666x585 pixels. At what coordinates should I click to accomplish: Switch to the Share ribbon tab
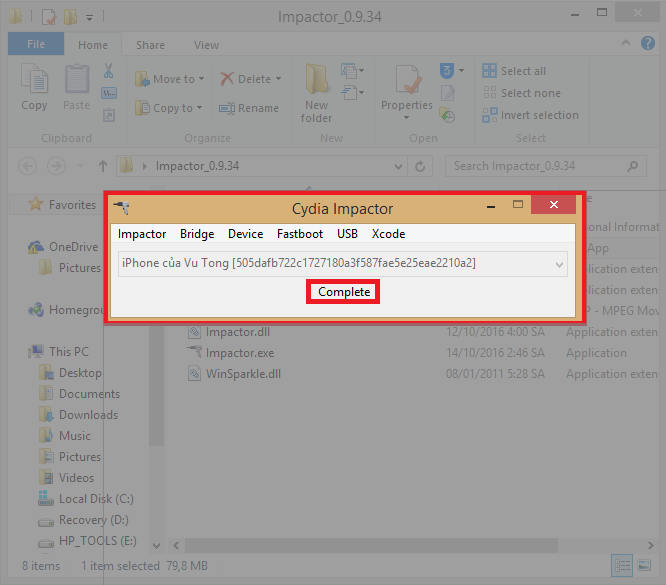click(x=150, y=45)
